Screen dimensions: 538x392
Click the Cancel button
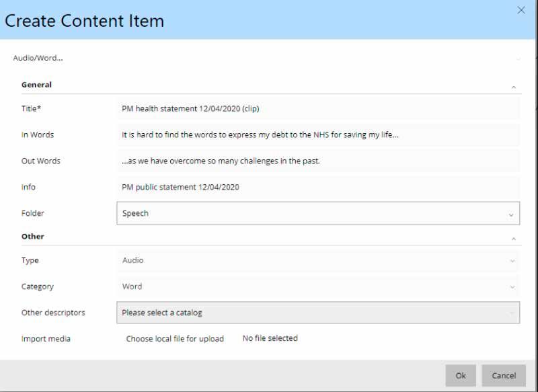tap(504, 376)
